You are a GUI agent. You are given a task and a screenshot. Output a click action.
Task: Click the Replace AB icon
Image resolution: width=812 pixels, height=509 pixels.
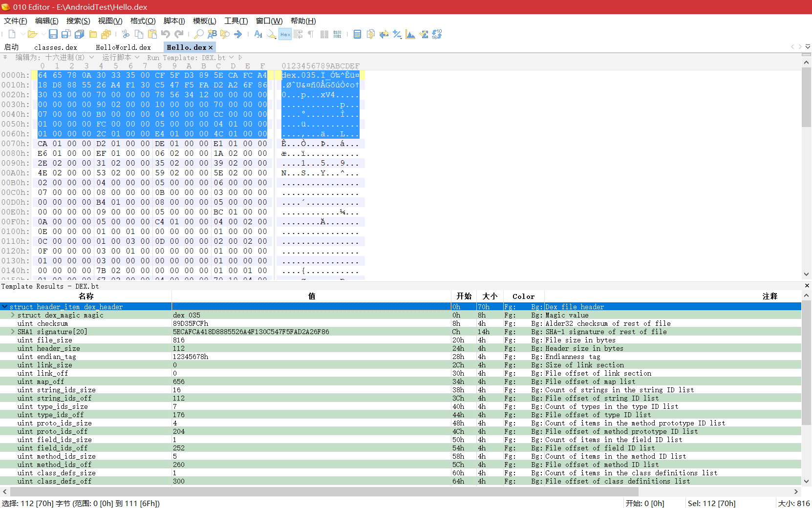pyautogui.click(x=212, y=34)
